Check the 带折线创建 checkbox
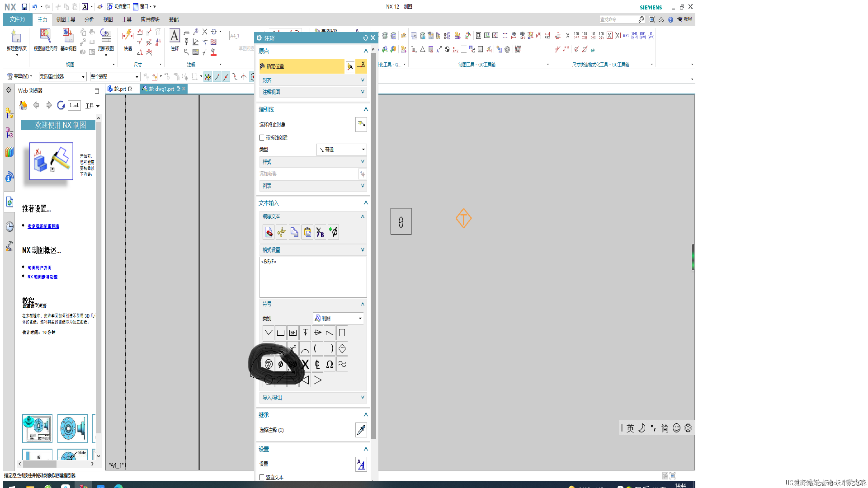This screenshot has height=488, width=868. [262, 137]
